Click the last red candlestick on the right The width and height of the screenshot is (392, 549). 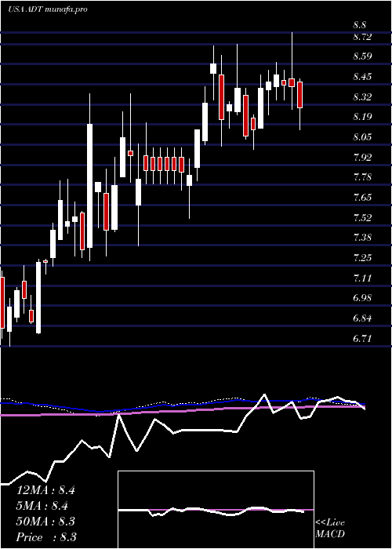tap(300, 95)
